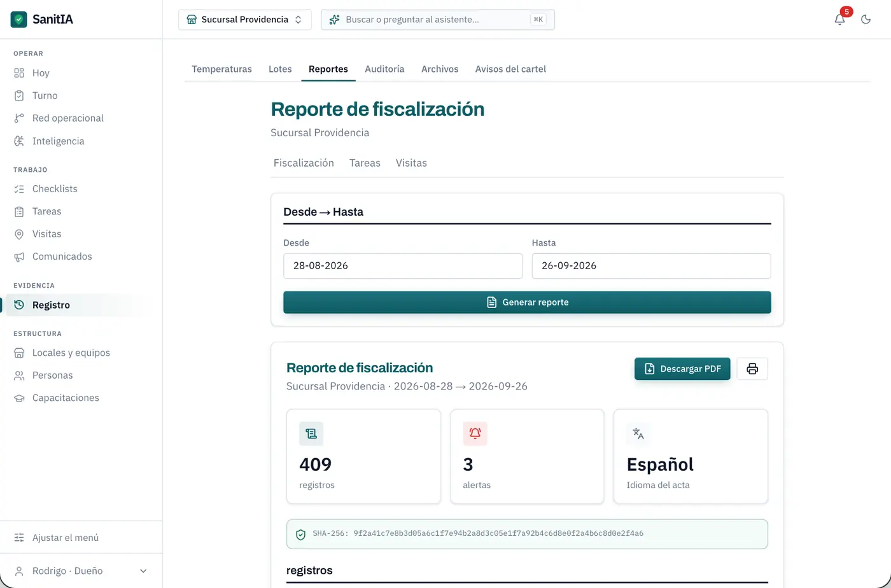Click the Inteligencia brain icon
This screenshot has width=891, height=588.
click(19, 141)
